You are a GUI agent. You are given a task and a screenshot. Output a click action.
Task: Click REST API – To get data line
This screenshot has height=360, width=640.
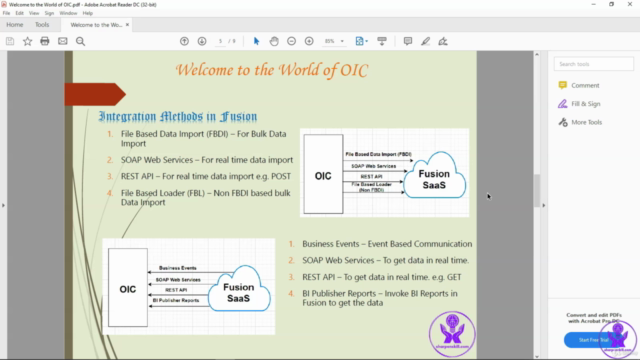point(382,277)
